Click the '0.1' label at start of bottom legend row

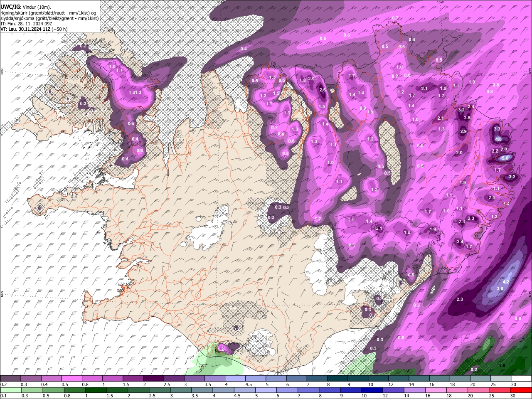(x=3, y=396)
